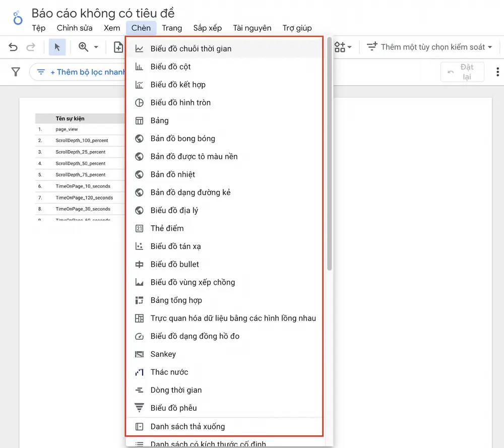Insert "Biểu đồ cột" bar chart
This screenshot has height=448, width=504.
pyautogui.click(x=224, y=67)
